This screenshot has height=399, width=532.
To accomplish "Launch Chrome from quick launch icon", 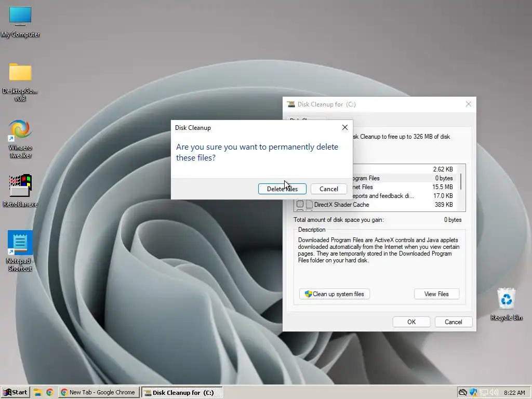I will pyautogui.click(x=50, y=393).
